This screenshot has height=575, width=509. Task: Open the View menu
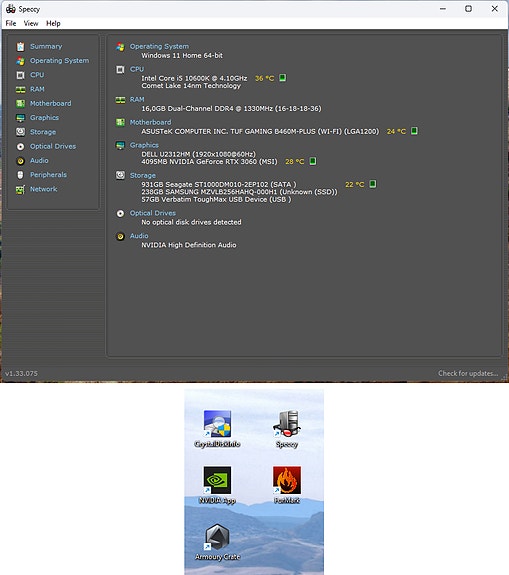tap(31, 23)
